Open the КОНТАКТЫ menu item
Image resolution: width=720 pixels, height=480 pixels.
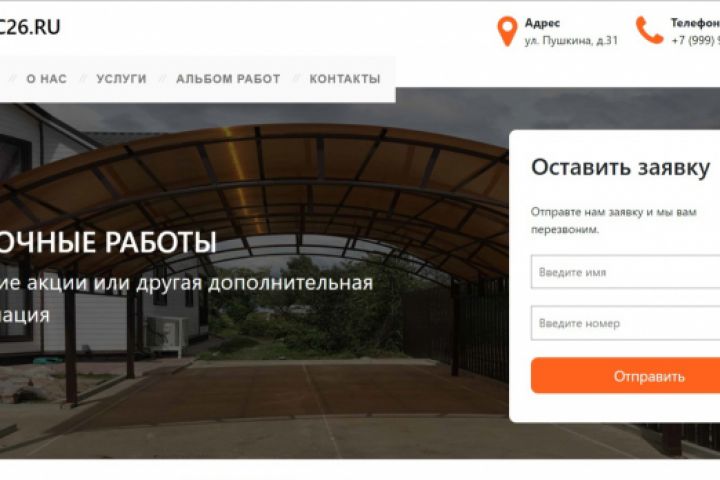coord(345,79)
